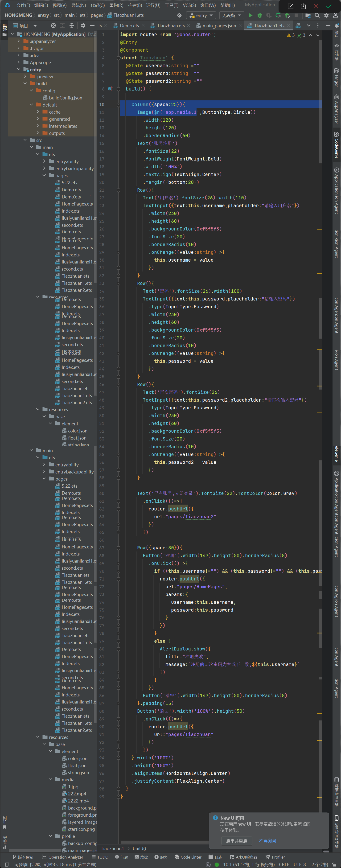Image resolution: width=341 pixels, height=868 pixels.
Task: Open the VCS menu
Action: coord(189,5)
